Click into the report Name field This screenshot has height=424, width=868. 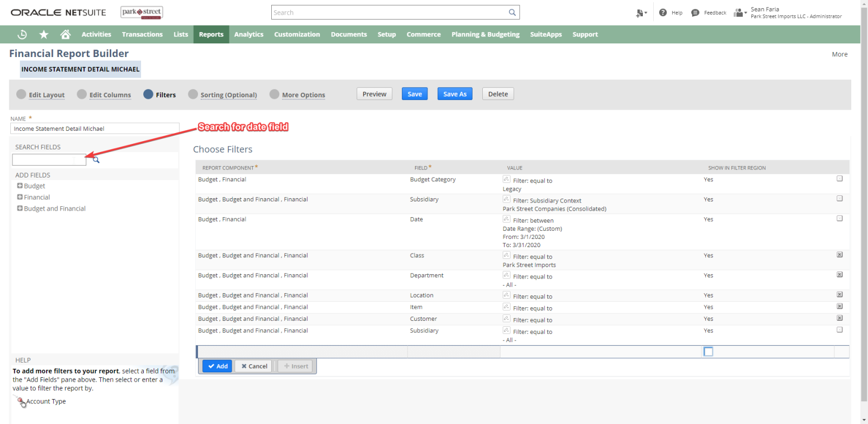95,129
